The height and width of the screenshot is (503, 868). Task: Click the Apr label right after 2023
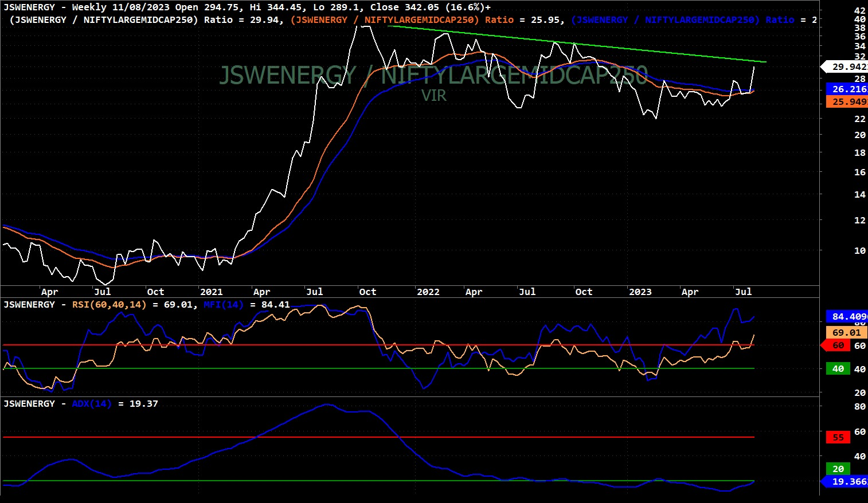690,292
